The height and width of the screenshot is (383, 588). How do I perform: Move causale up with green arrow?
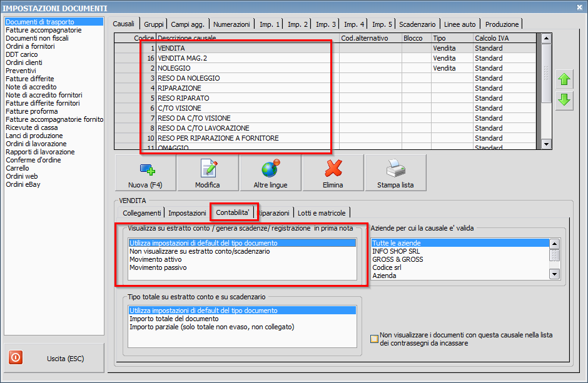[564, 79]
